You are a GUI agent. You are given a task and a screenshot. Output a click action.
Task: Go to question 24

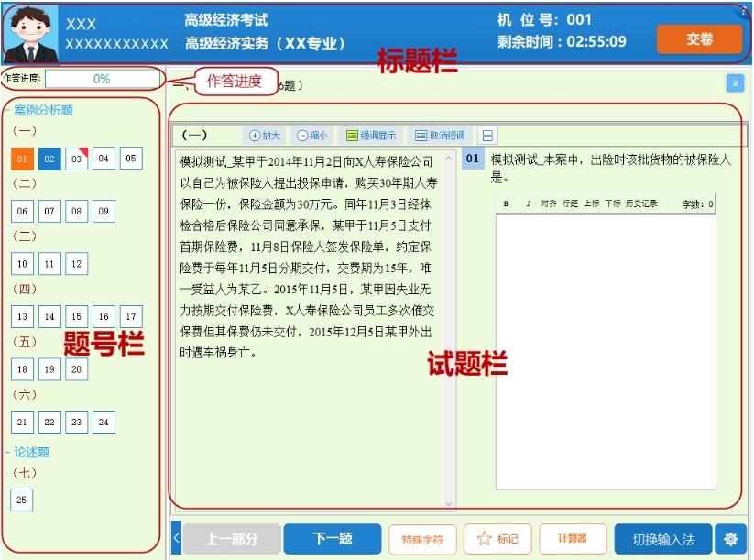tap(104, 422)
